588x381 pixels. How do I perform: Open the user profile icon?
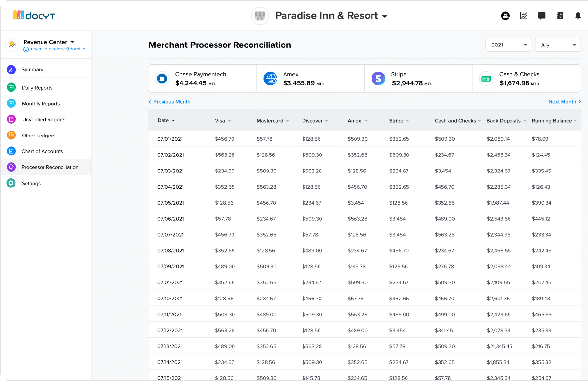505,16
